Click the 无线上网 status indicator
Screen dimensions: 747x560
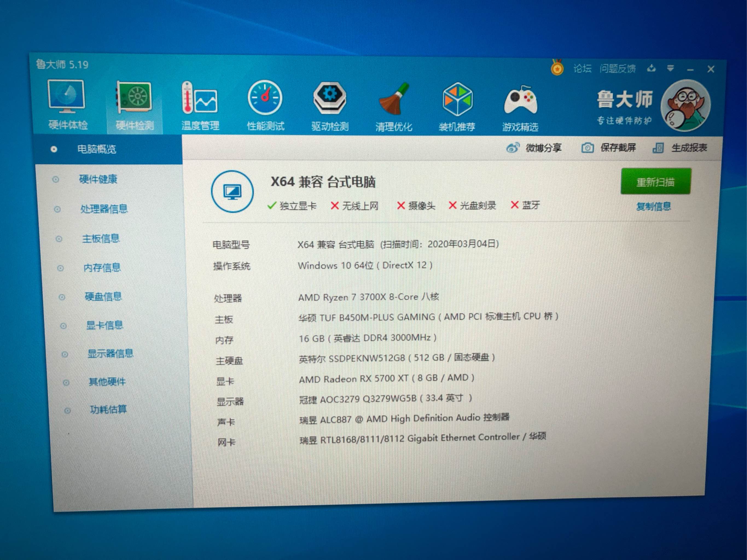(x=354, y=206)
